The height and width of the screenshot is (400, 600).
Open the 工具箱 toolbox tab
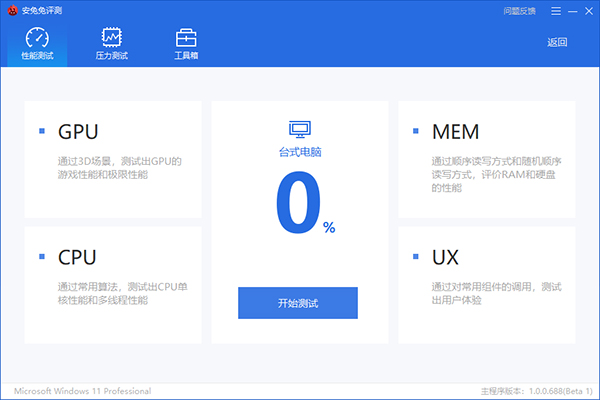tap(186, 44)
